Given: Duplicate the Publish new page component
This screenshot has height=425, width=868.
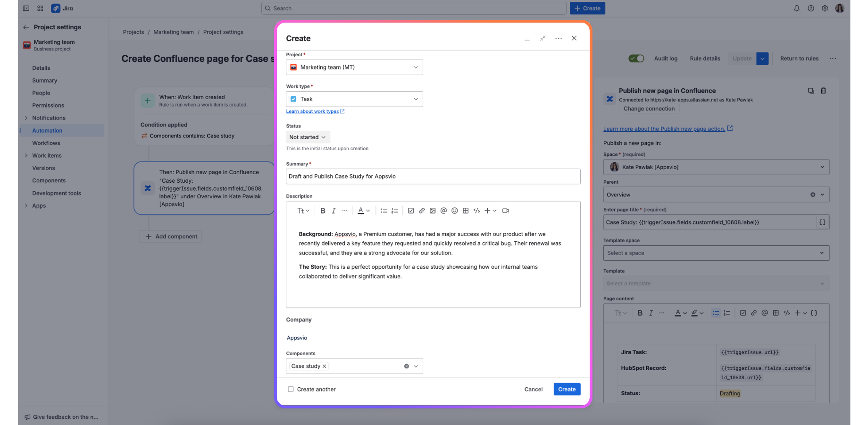Looking at the screenshot, I should click(811, 91).
